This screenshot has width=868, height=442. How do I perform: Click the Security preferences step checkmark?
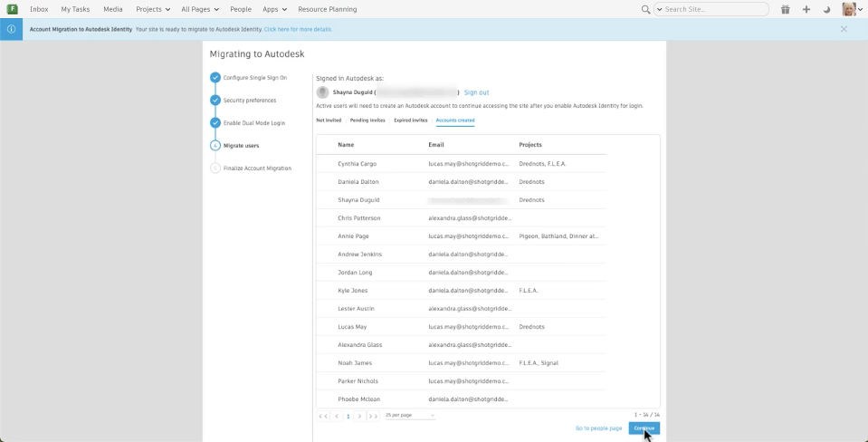[x=215, y=101]
